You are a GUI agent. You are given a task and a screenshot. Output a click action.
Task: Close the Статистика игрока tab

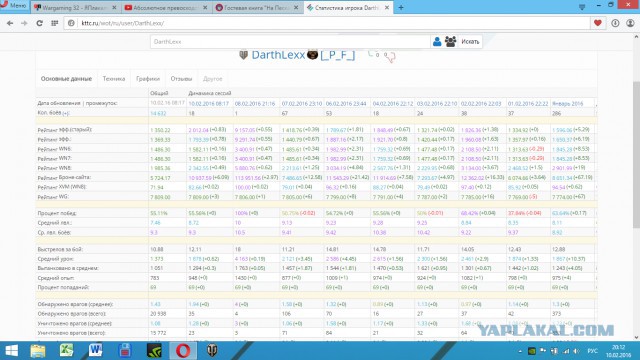387,8
